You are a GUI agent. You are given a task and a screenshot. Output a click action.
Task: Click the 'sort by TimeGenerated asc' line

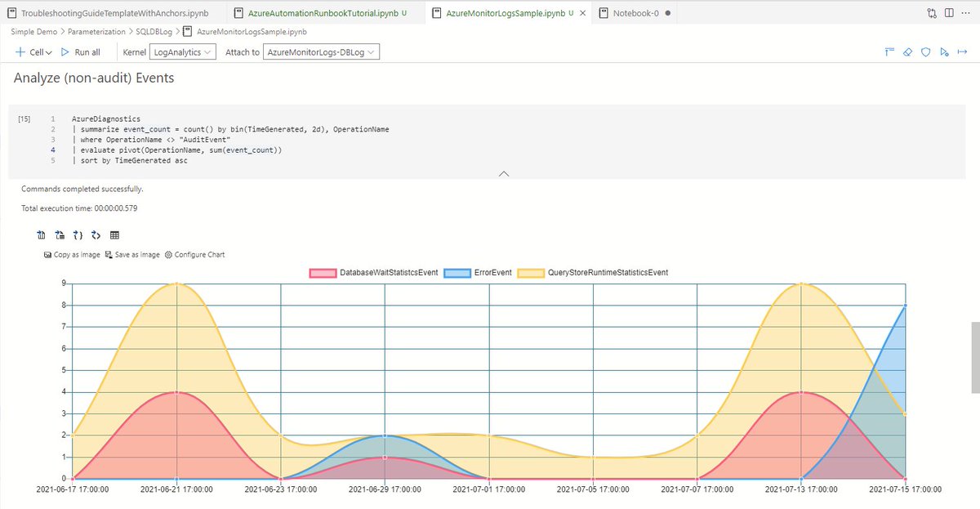(130, 161)
